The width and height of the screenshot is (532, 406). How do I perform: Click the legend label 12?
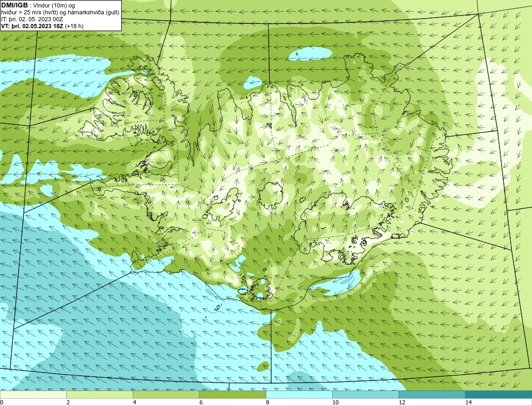tap(402, 402)
